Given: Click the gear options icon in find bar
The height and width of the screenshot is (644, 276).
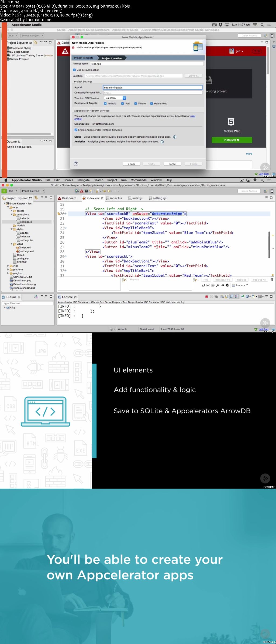Looking at the screenshot, I should coord(227,285).
